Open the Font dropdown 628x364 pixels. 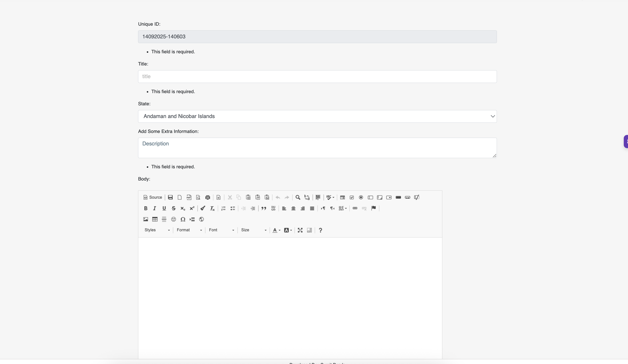tap(222, 230)
